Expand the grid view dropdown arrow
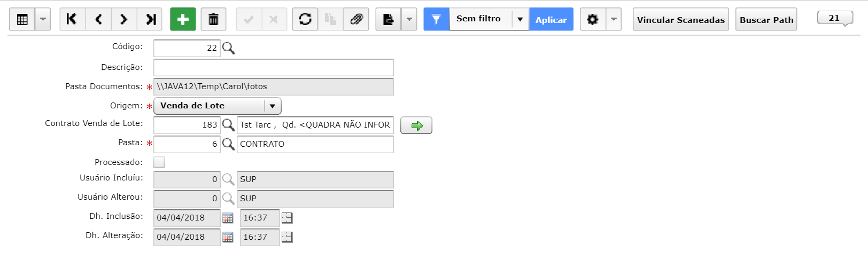Screen dimensions: 868x268 click(x=43, y=19)
